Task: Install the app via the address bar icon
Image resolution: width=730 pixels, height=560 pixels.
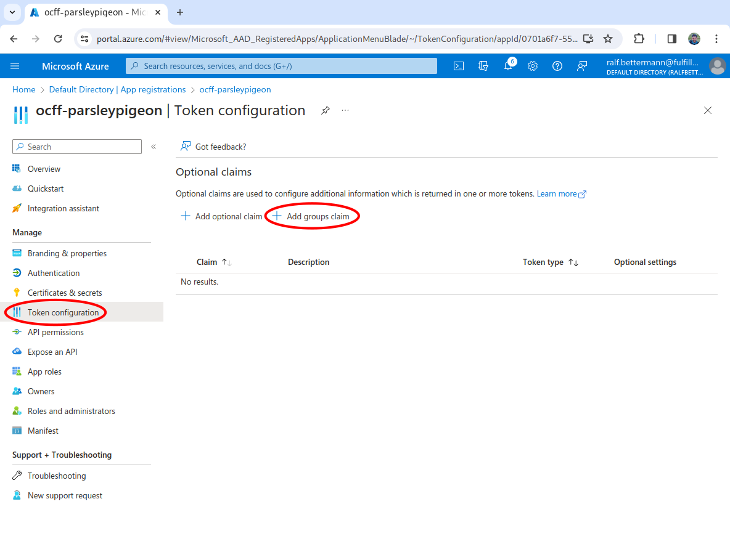Action: point(588,39)
